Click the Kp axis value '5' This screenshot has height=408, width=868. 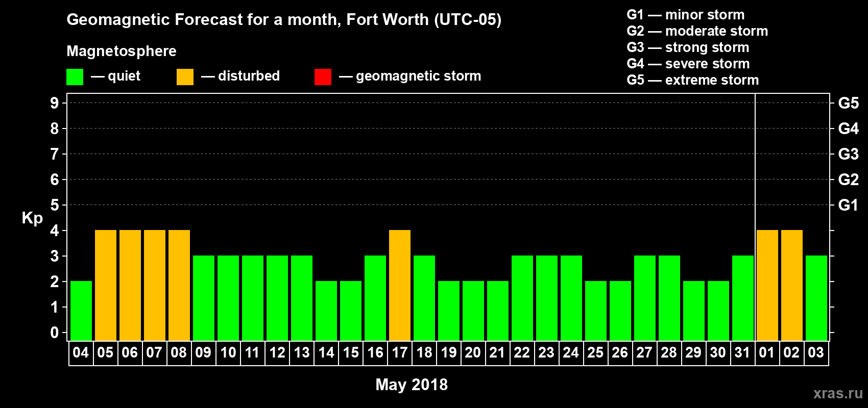coord(55,205)
